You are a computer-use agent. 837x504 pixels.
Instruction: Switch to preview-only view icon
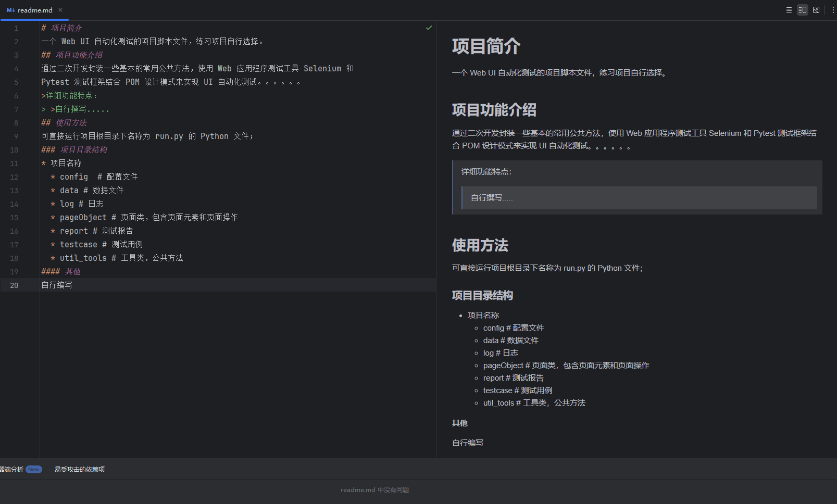[x=816, y=10]
